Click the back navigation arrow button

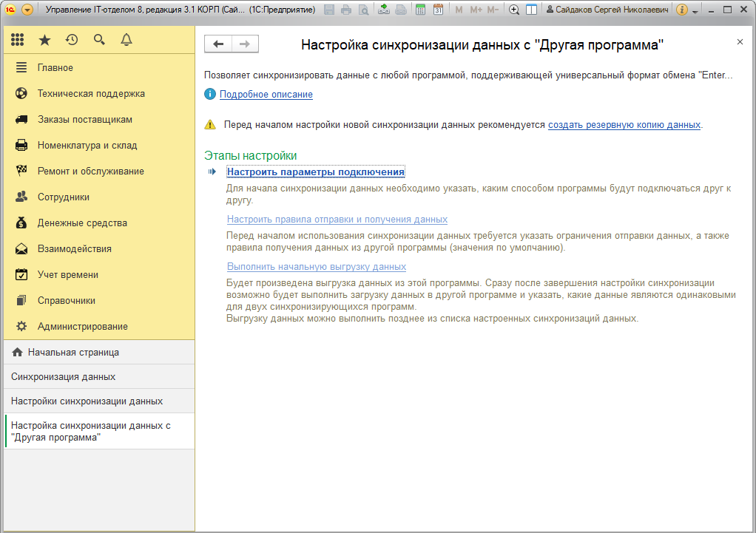(x=218, y=44)
